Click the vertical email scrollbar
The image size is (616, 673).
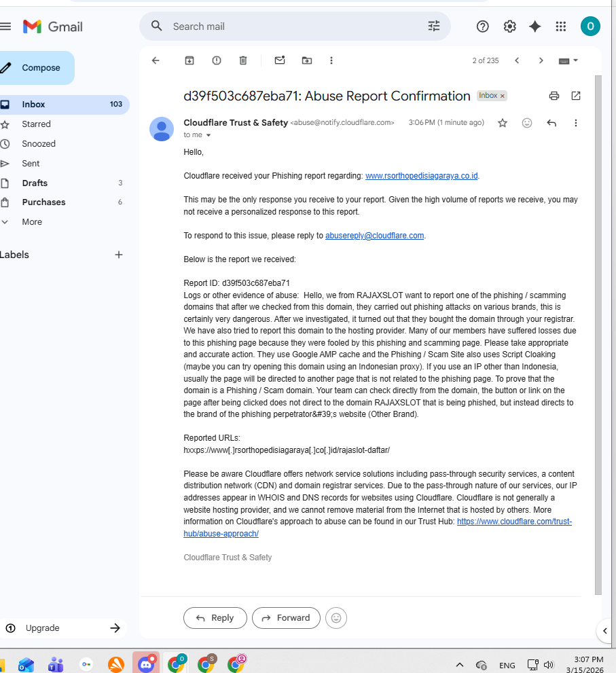[598, 335]
